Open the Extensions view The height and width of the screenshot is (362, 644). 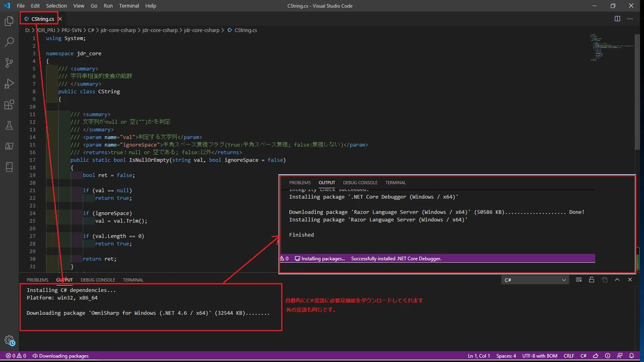pyautogui.click(x=9, y=105)
